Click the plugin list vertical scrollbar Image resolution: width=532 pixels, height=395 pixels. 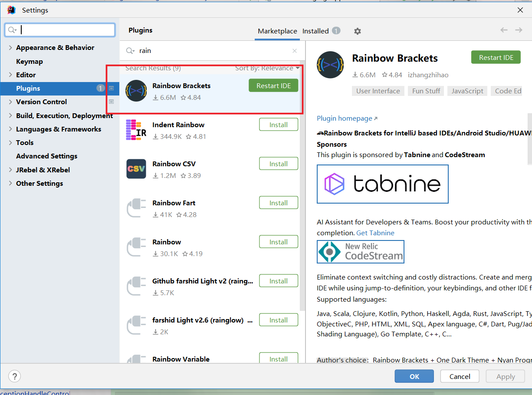click(x=302, y=187)
